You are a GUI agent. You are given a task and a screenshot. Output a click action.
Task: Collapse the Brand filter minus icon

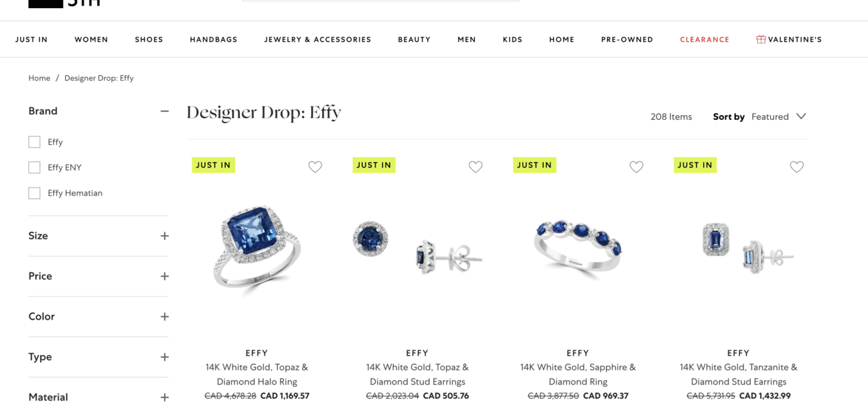point(165,111)
